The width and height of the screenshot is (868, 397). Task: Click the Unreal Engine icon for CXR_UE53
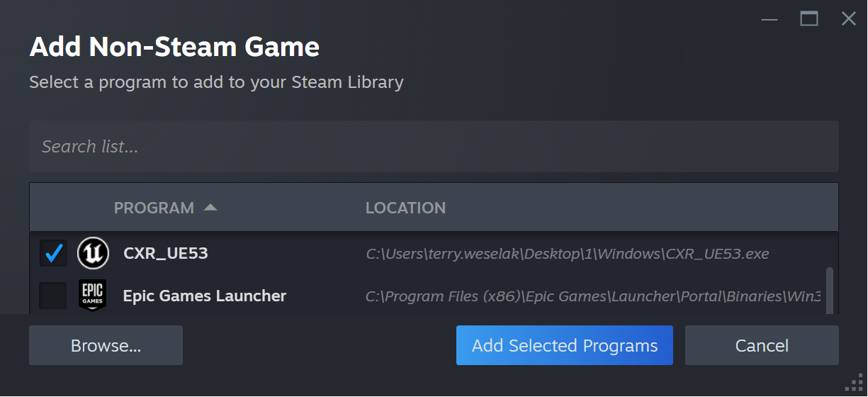93,253
